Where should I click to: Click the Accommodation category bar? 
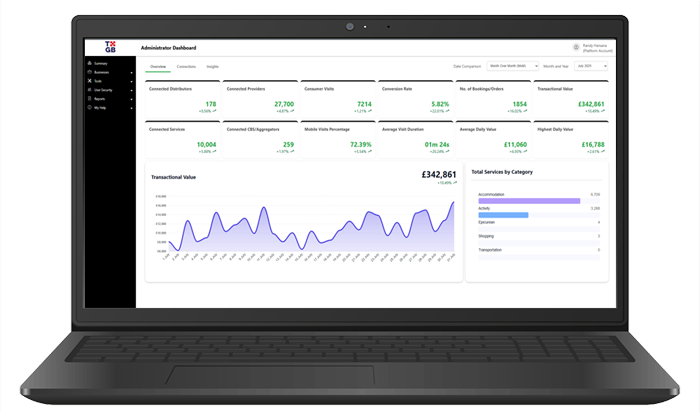click(529, 201)
